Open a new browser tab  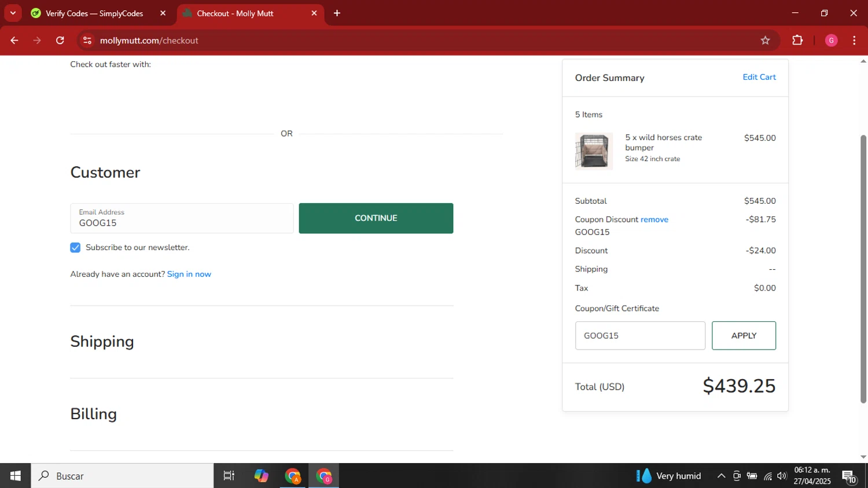point(337,13)
